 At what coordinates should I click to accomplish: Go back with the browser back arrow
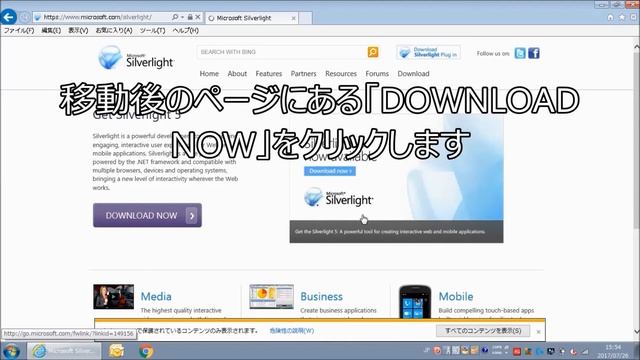pos(9,17)
